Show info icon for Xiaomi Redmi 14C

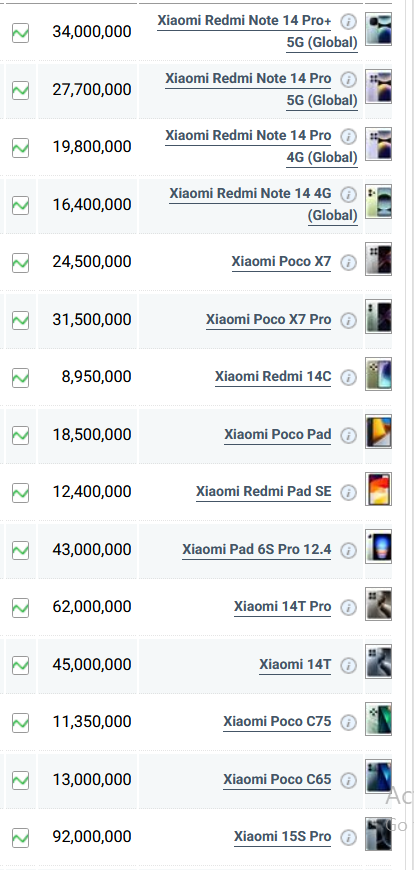[x=348, y=378]
